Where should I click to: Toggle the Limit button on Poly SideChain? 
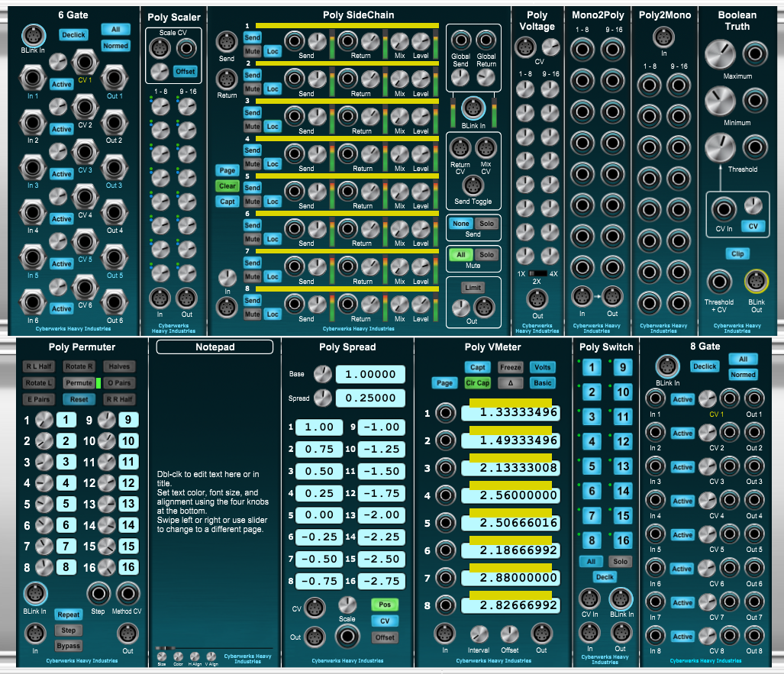point(473,288)
